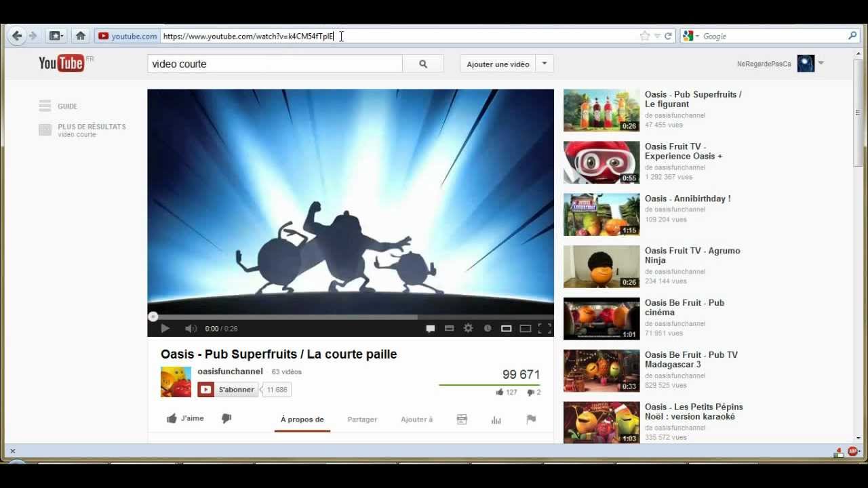The image size is (868, 488).
Task: Click the magnifier in the Google search box
Action: tap(852, 36)
